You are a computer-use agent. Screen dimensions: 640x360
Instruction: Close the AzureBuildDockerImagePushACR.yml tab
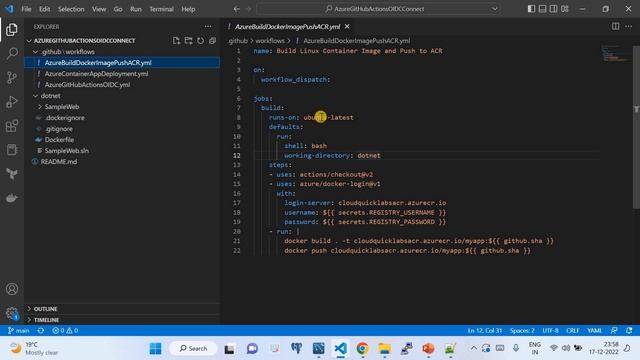tap(347, 27)
